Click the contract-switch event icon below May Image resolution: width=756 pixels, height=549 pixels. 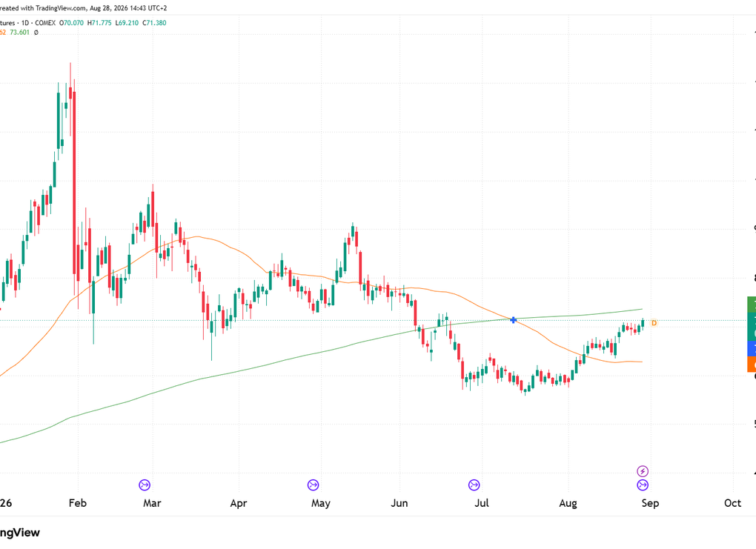(x=313, y=485)
